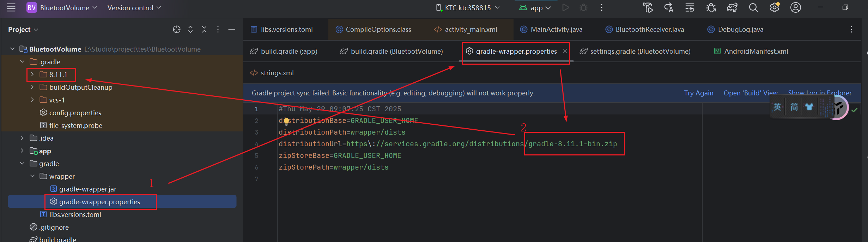Open the hamburger main menu

coord(11,7)
